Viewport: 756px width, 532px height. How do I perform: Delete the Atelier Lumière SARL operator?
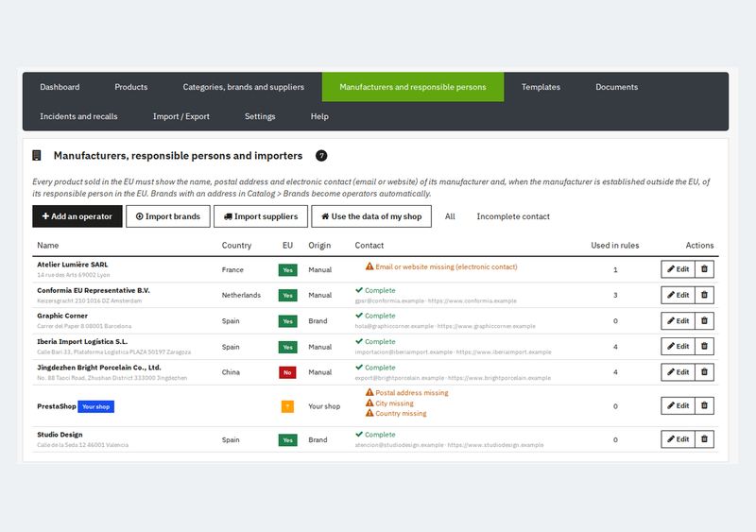point(704,269)
